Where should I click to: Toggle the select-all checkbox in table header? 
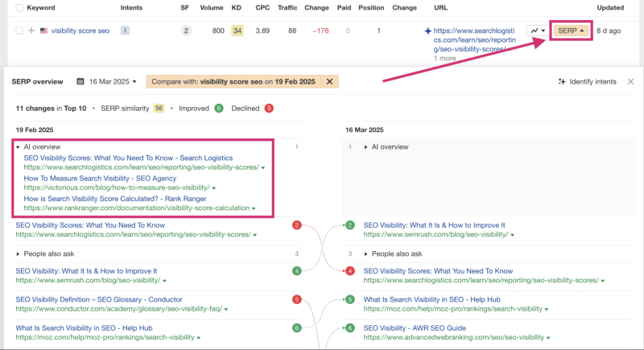coord(19,7)
